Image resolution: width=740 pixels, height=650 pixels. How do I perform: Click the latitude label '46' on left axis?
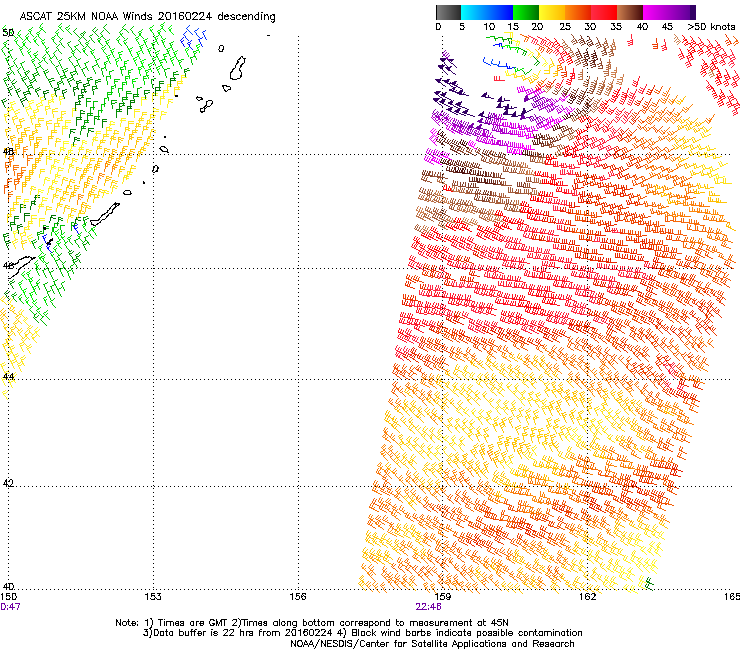(x=8, y=266)
